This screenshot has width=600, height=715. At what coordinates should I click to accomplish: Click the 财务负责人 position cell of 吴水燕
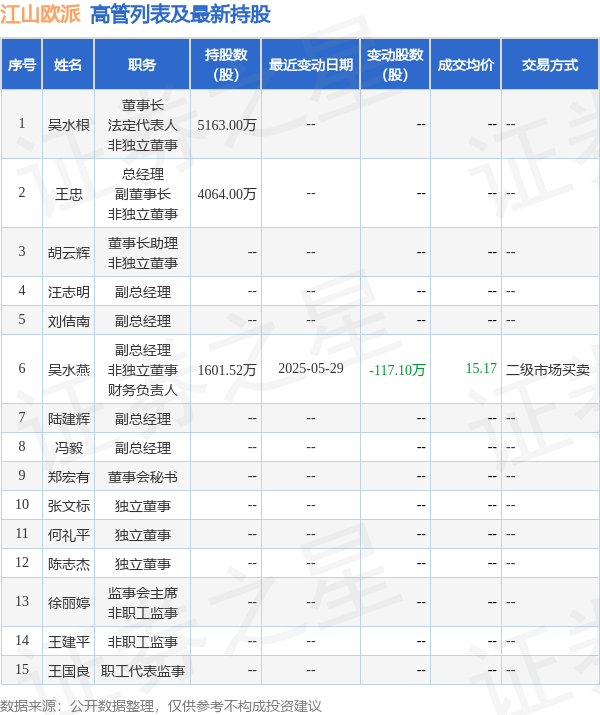pos(142,370)
